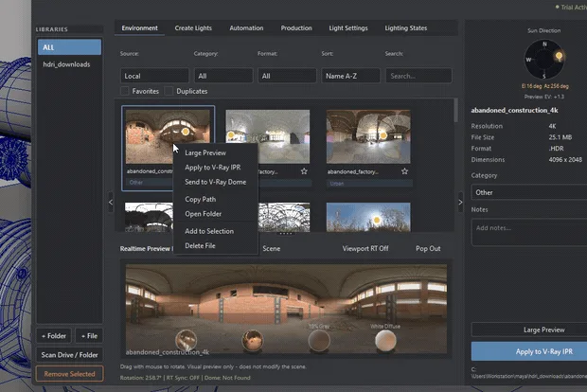Expand right panel with arrow handle
This screenshot has height=392, width=587.
[x=460, y=203]
